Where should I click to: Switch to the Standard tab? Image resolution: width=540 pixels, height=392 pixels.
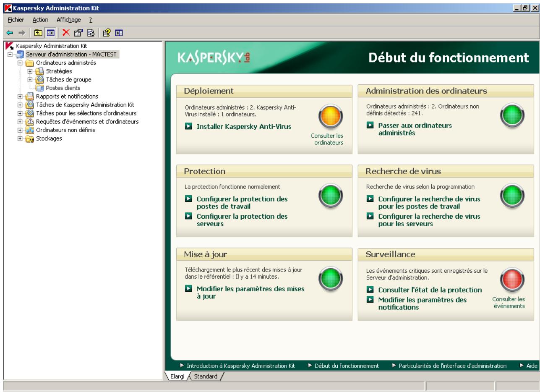(206, 376)
